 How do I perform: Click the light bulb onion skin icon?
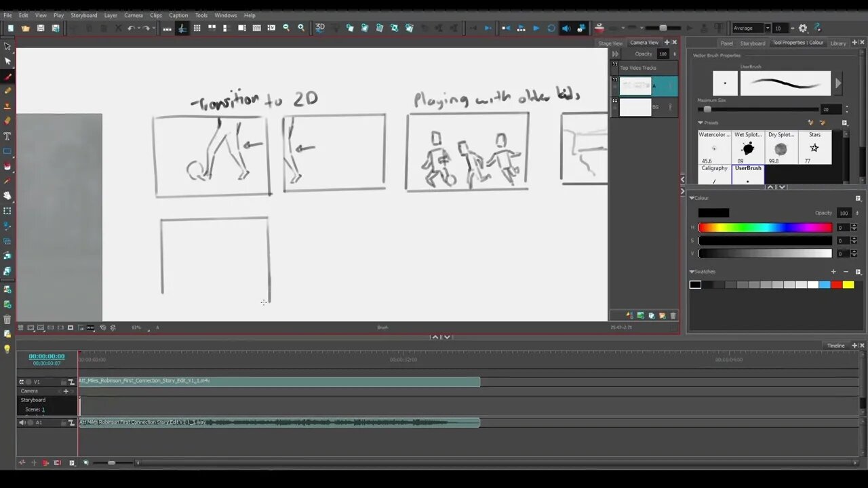pos(7,348)
